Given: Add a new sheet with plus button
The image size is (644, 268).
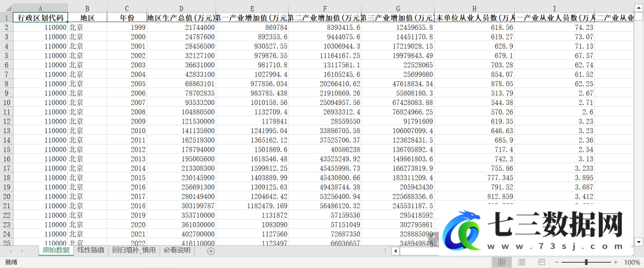Looking at the screenshot, I should click(210, 251).
